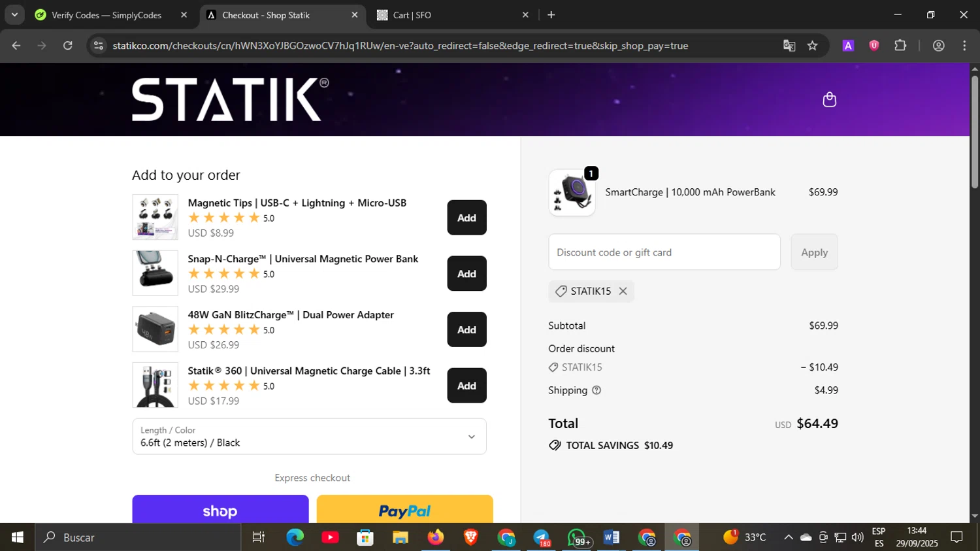The height and width of the screenshot is (551, 980).
Task: Open the browser extensions puzzle icon
Action: coord(900,46)
